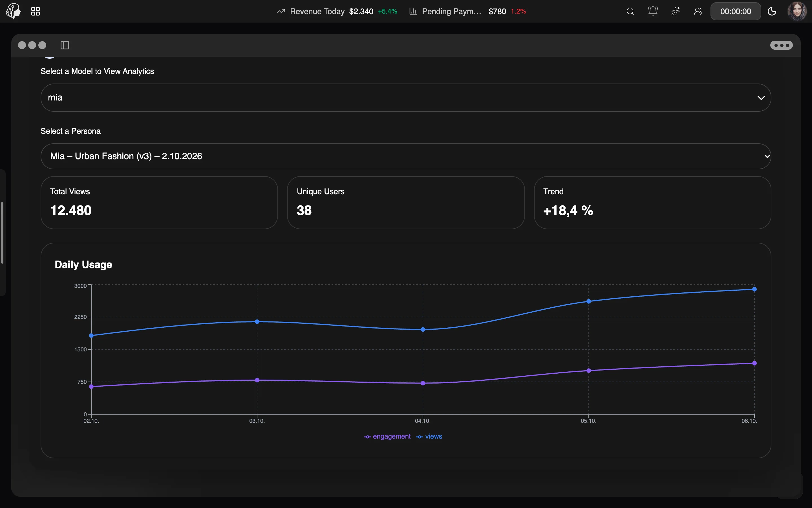Click views data point at 03.10.
The image size is (812, 508).
click(257, 322)
